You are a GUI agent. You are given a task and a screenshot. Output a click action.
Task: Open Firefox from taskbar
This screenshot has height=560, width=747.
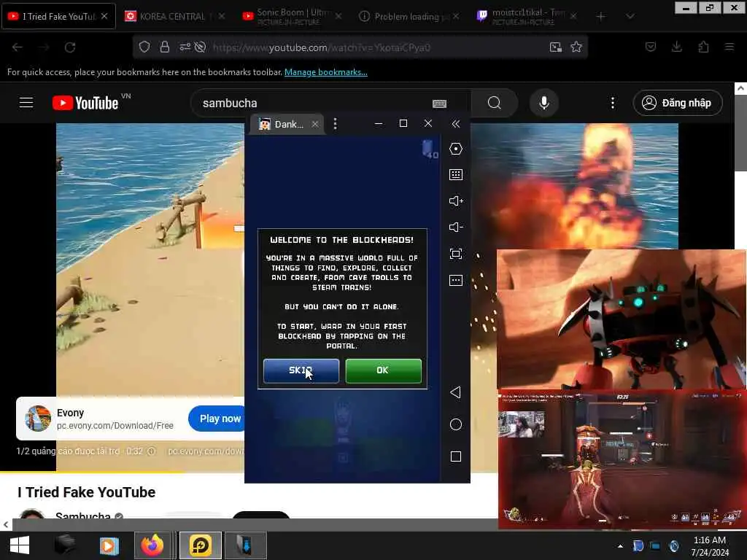(x=152, y=545)
